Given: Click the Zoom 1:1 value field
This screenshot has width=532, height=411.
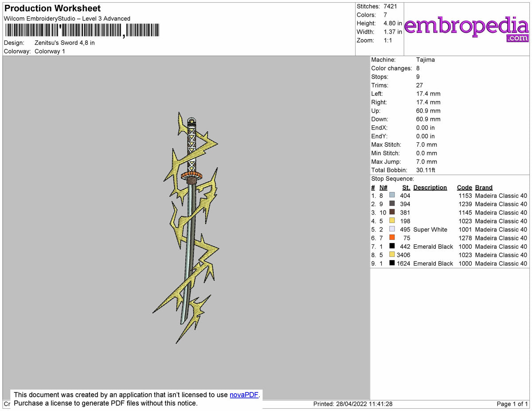Looking at the screenshot, I should [388, 40].
